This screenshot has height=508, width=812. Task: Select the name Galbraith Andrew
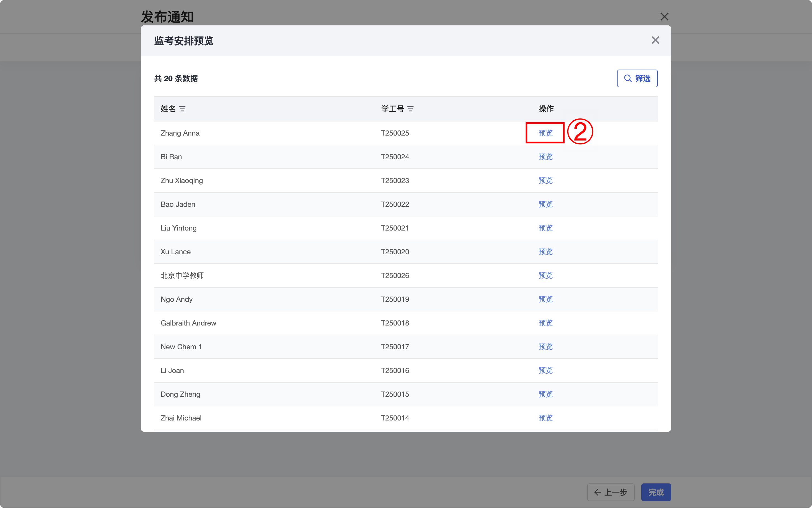pos(188,323)
